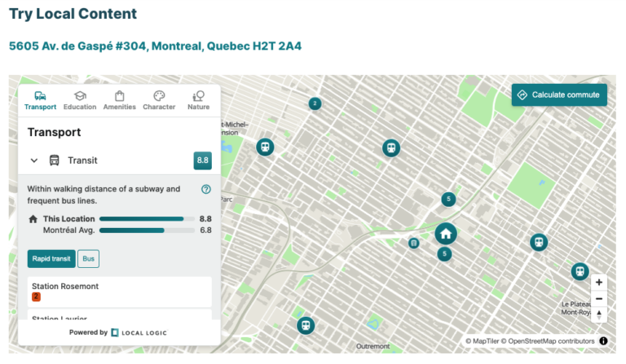The height and width of the screenshot is (364, 626).
Task: Select the Nature tab
Action: (198, 100)
